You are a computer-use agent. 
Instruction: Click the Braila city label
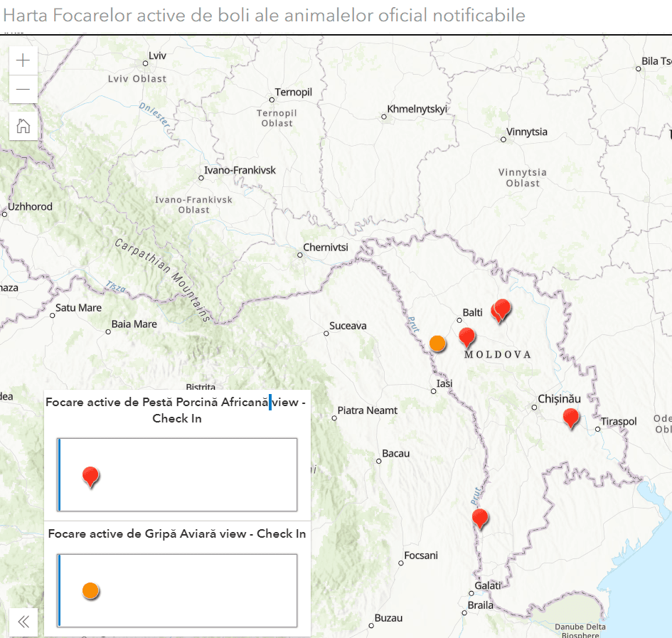click(481, 605)
